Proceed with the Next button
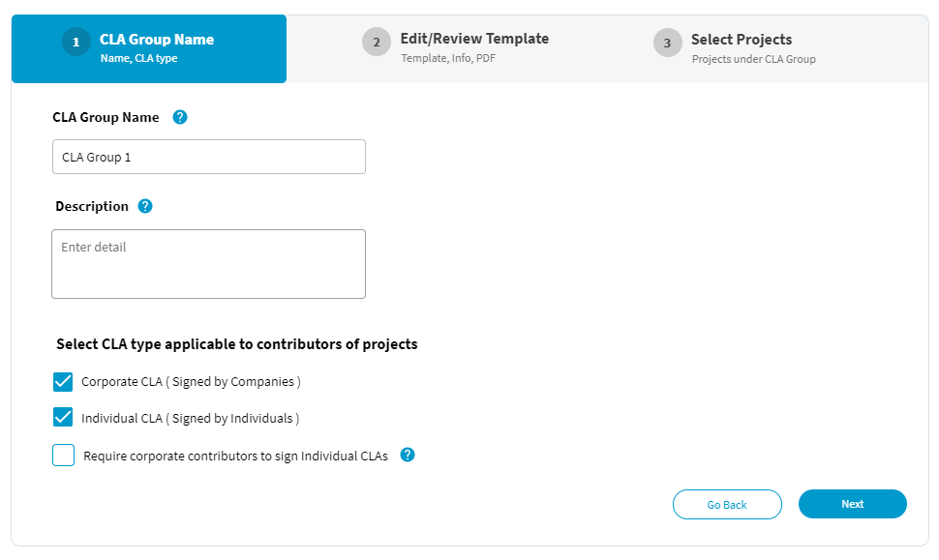Screen dimensions: 939x560 tap(852, 504)
